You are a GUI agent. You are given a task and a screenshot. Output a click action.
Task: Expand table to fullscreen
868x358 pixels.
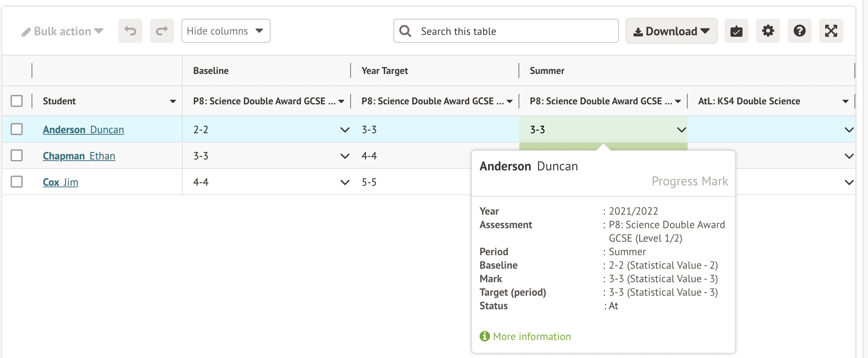tap(831, 31)
